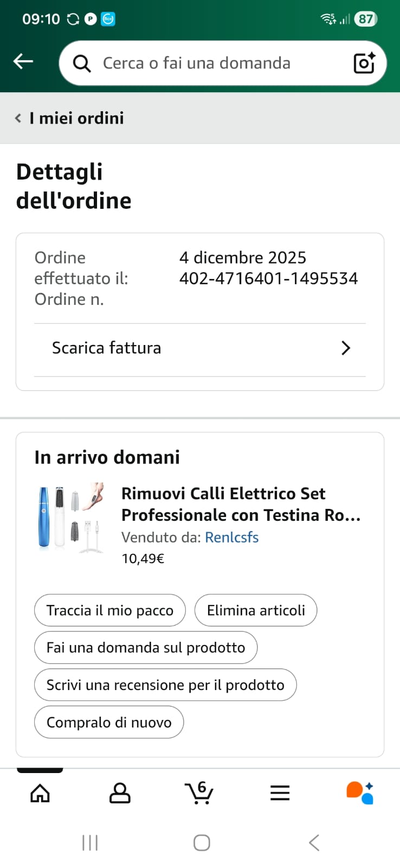The image size is (400, 868).
Task: Choose Scrivi una recensione per il prodotto
Action: tap(165, 685)
